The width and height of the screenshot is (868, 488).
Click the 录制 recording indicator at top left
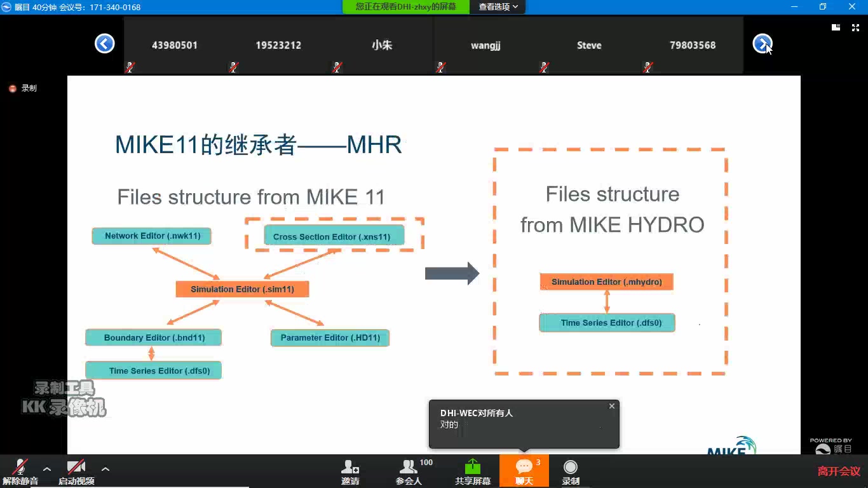point(23,88)
